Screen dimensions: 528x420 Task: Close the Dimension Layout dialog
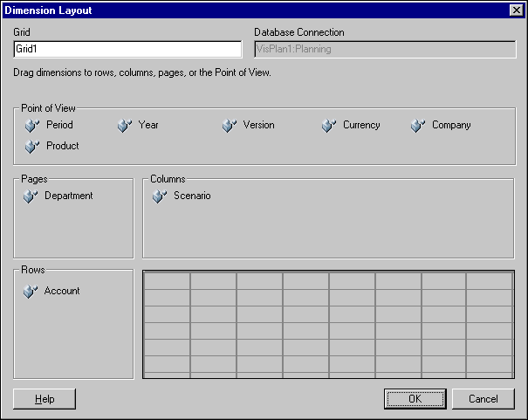515,10
